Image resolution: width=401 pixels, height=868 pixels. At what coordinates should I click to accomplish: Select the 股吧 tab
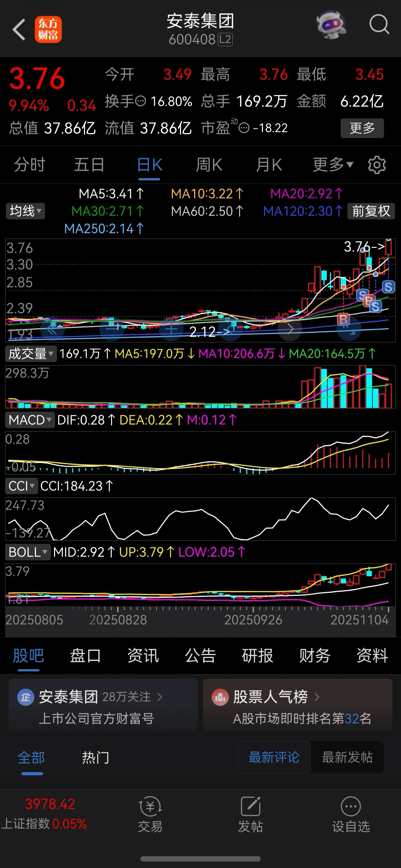(x=28, y=656)
